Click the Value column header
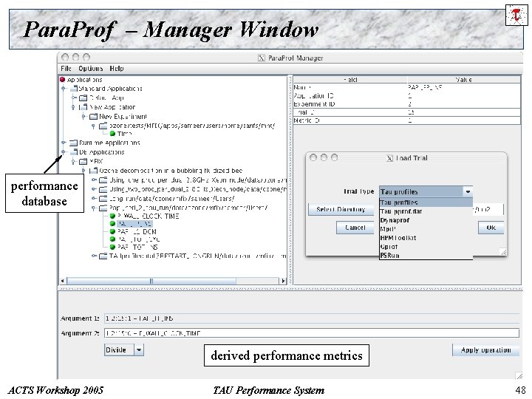Screen dimensions: 532x399 [x=464, y=80]
